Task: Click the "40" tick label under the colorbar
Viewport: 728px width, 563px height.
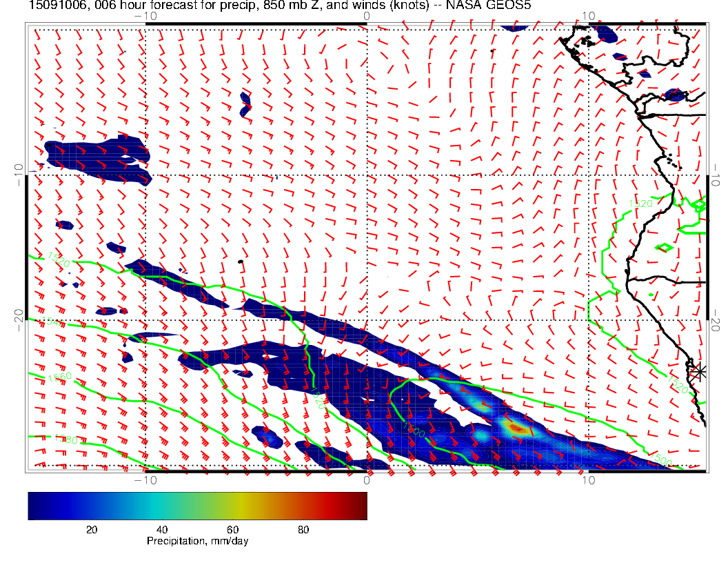Action: coord(161,530)
